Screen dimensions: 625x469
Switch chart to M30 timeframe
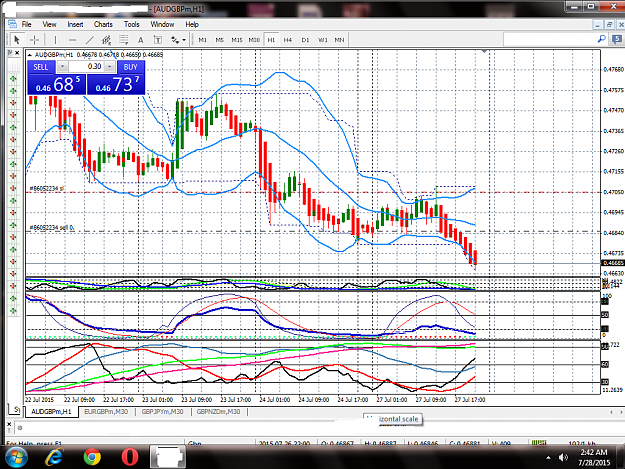tap(254, 40)
